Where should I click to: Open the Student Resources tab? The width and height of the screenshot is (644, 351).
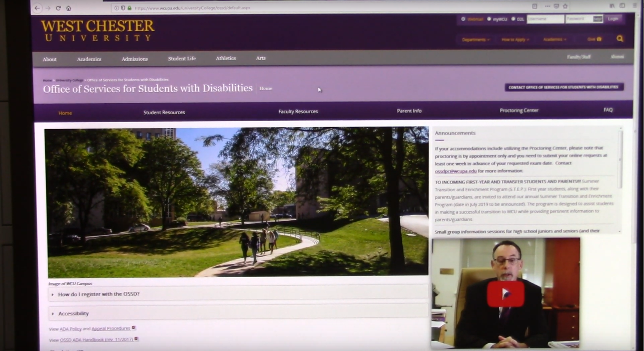coord(164,112)
